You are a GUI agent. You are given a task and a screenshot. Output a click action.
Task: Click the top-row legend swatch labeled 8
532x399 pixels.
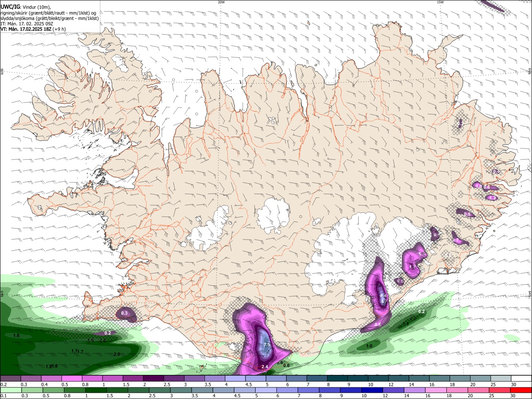pos(337,379)
